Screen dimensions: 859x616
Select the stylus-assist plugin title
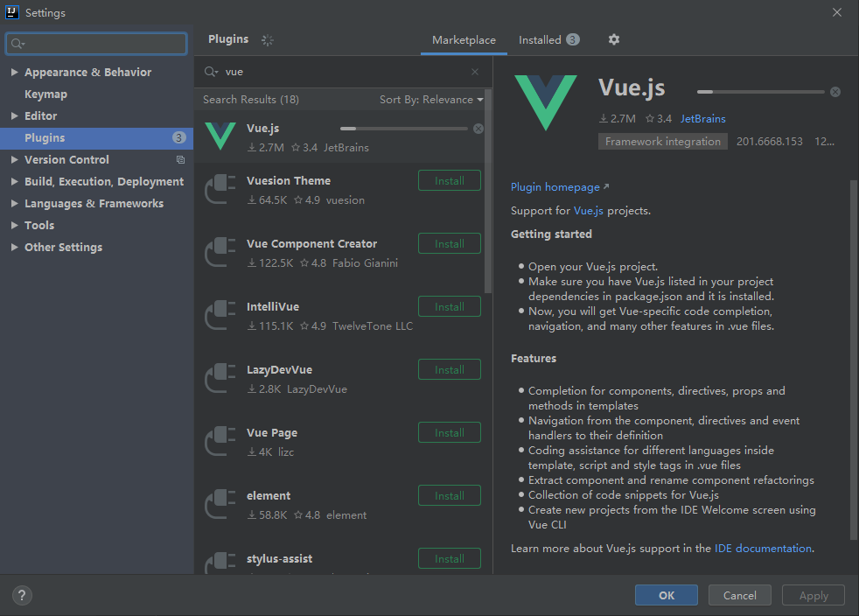point(279,559)
